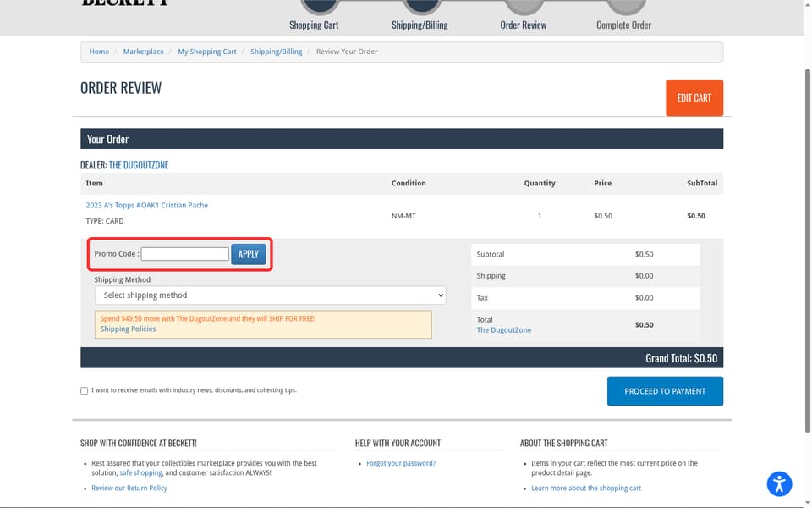Open The DugoutZone dealer link

(138, 165)
